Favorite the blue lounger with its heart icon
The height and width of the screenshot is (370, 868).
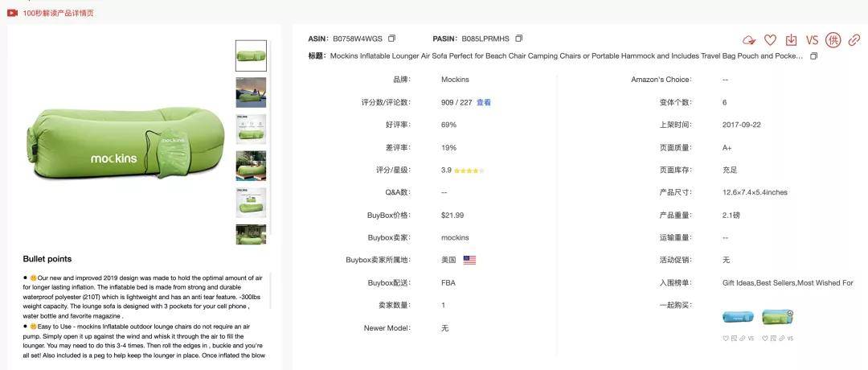(x=726, y=338)
